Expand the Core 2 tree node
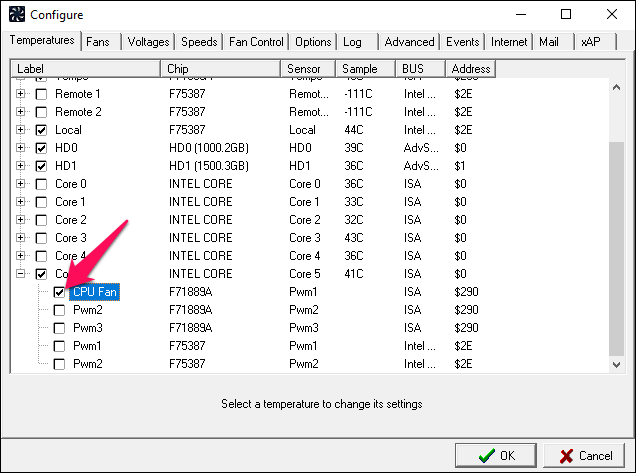 (20, 220)
